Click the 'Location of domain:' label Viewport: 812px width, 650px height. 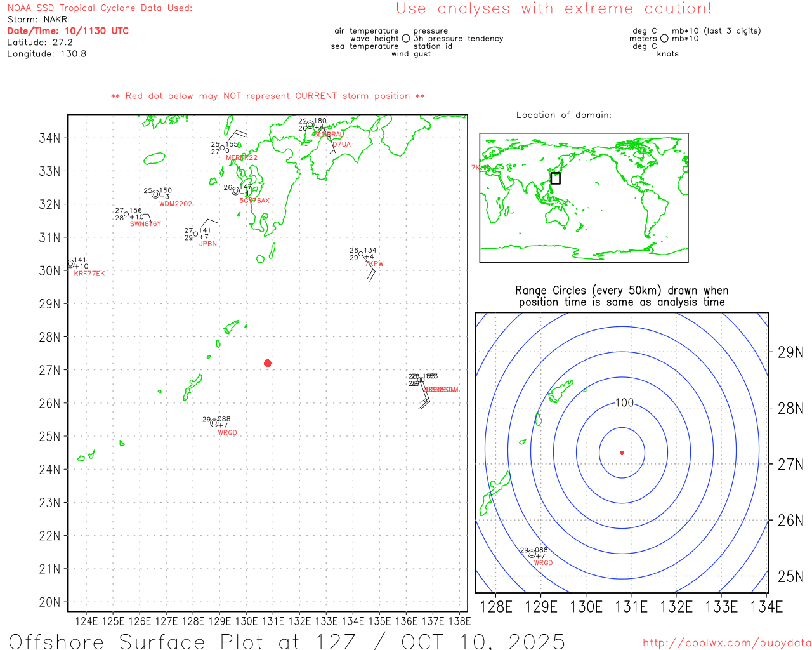pyautogui.click(x=564, y=115)
